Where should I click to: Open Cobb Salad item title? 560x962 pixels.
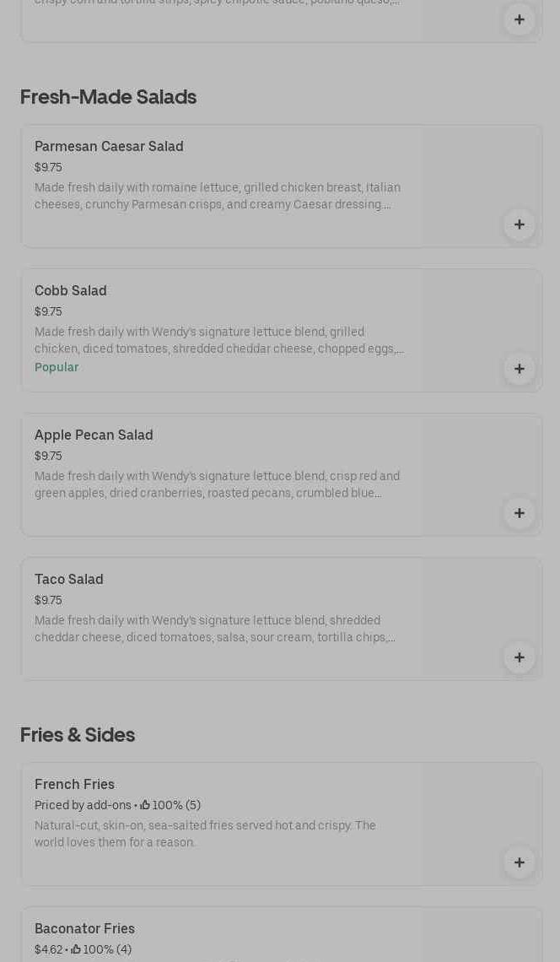click(x=71, y=290)
